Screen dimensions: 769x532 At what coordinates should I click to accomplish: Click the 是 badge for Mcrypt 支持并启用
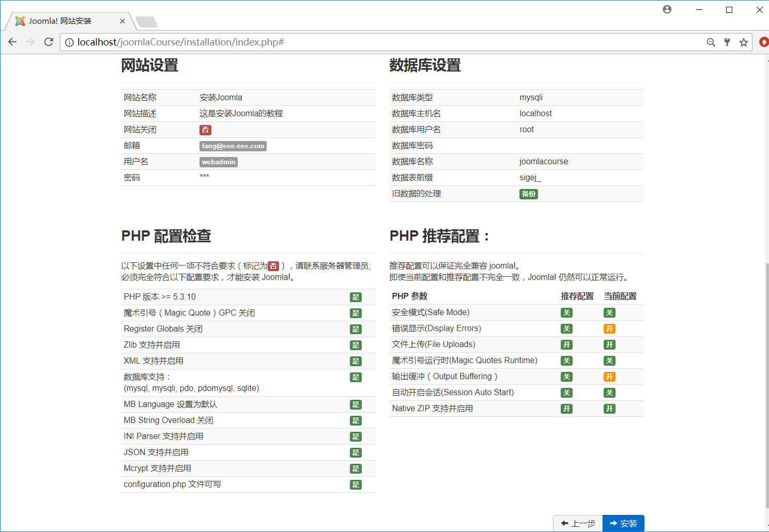[x=356, y=469]
